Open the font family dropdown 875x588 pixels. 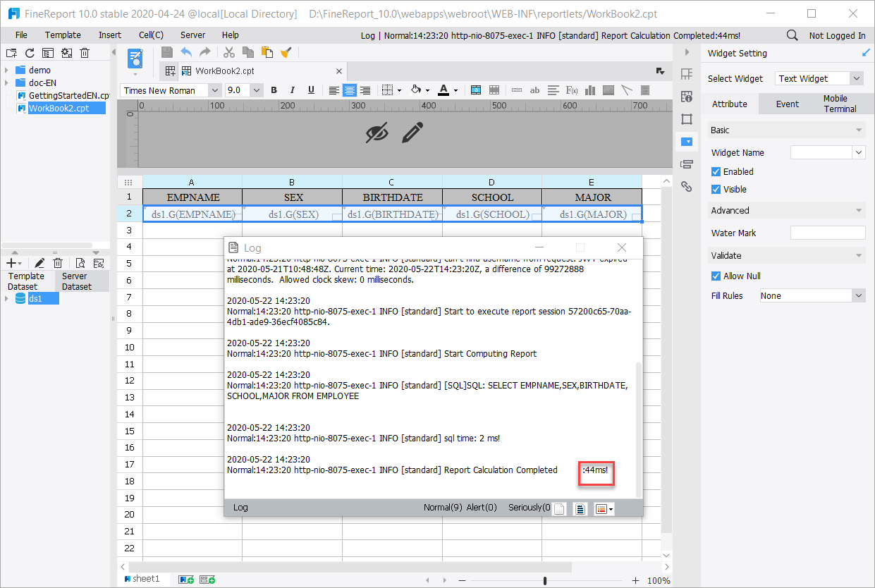[214, 90]
